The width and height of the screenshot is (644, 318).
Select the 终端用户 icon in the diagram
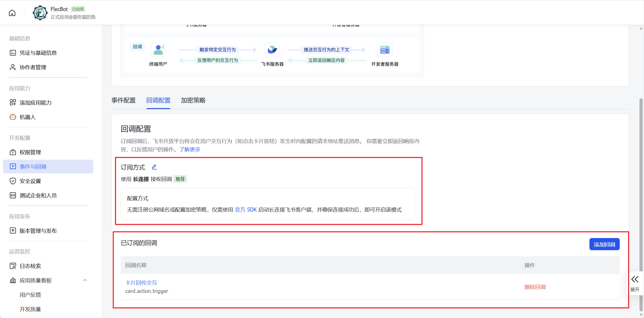[x=158, y=50]
